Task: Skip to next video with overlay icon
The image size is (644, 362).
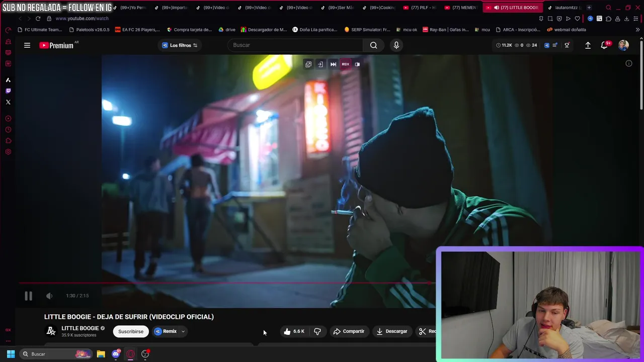Action: pos(333,64)
